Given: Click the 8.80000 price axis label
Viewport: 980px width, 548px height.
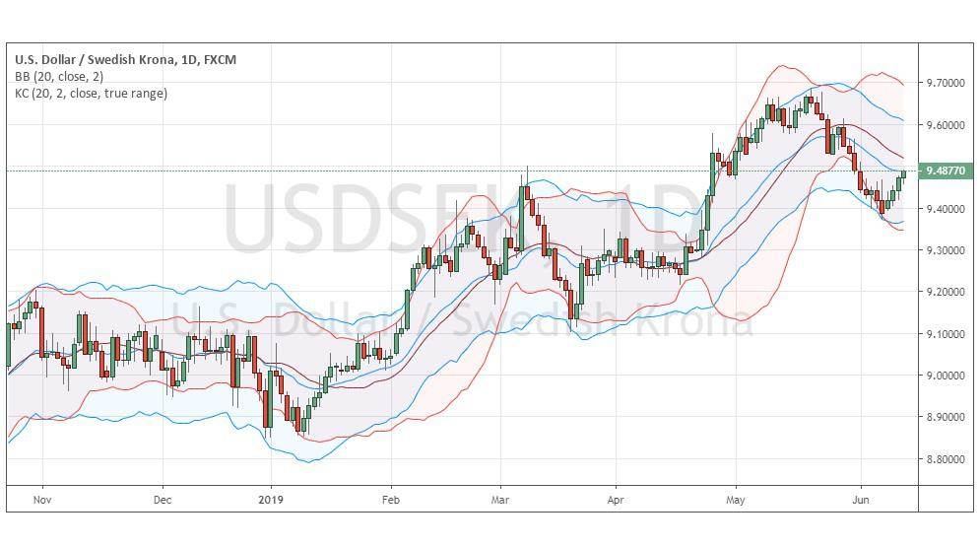Looking at the screenshot, I should [944, 459].
